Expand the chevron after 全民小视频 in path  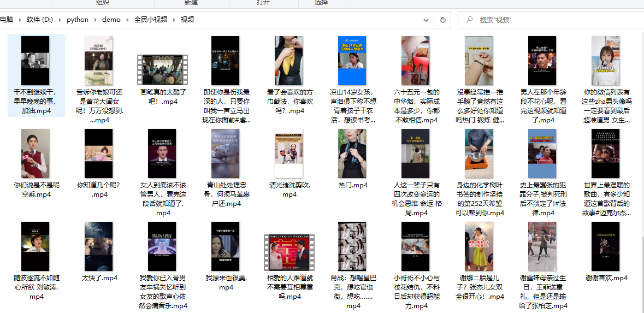174,19
